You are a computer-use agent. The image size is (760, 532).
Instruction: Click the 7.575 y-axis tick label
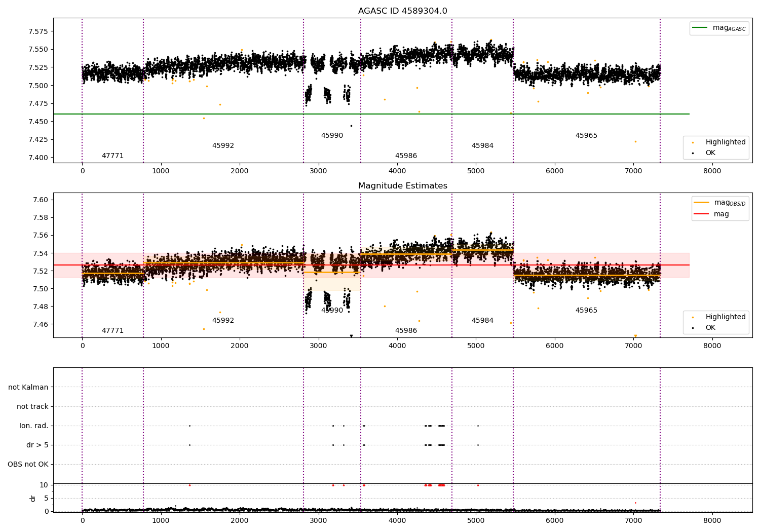click(x=38, y=31)
